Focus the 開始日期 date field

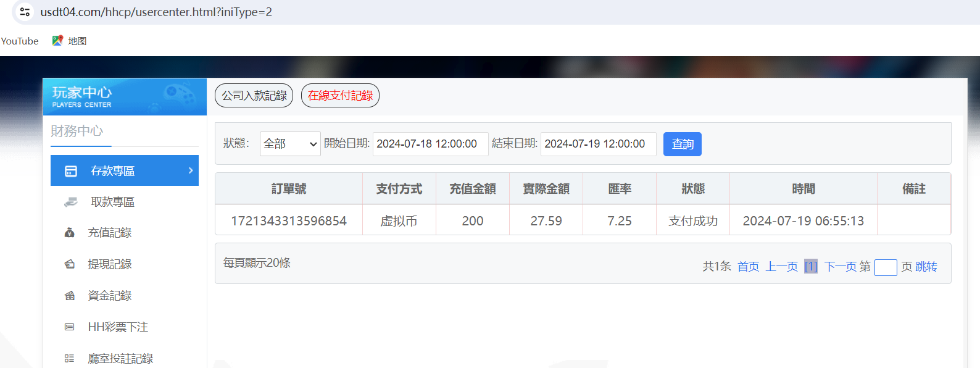[x=431, y=144]
